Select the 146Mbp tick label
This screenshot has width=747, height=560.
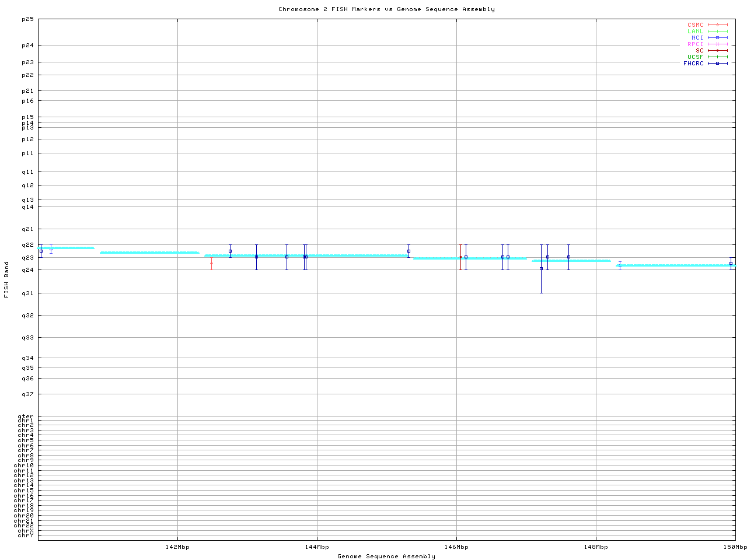pyautogui.click(x=456, y=547)
